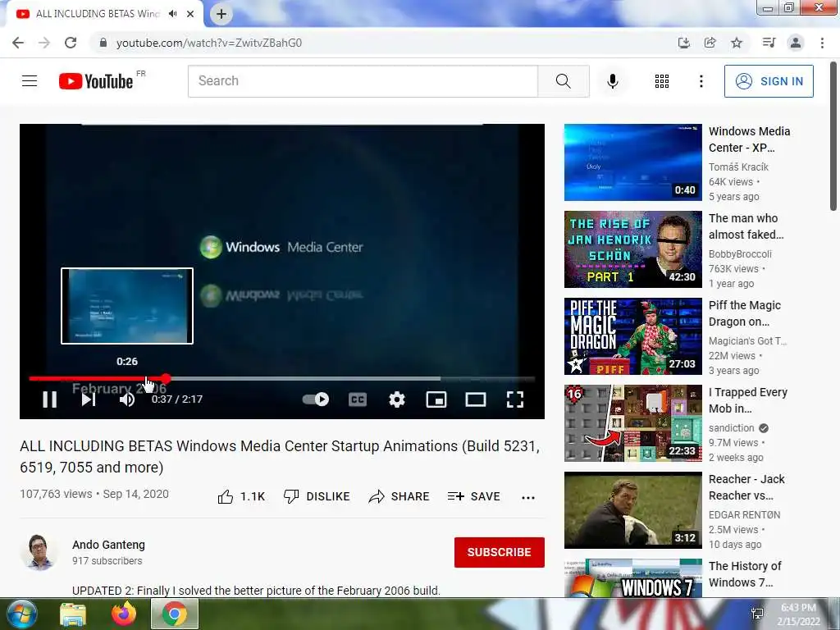Viewport: 840px width, 630px height.
Task: Sign in to YouTube
Action: click(769, 81)
